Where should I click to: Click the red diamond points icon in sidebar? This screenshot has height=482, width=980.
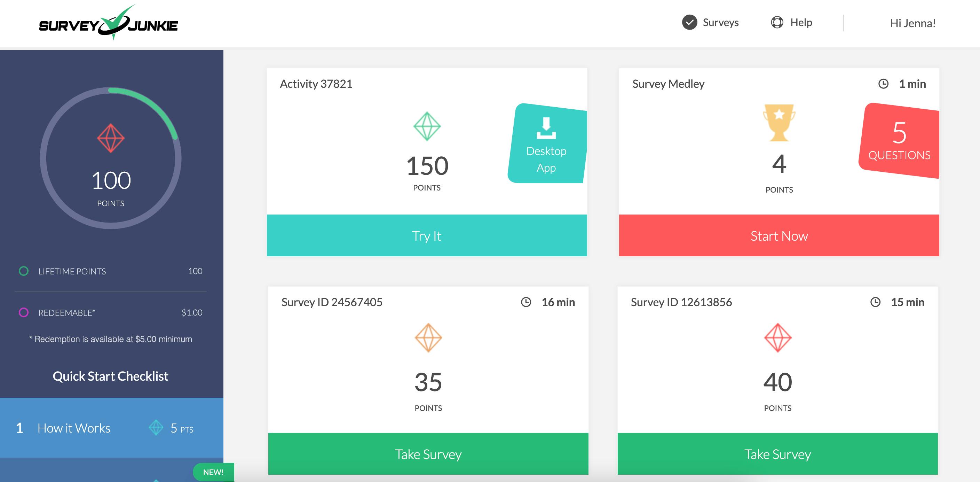[x=111, y=137]
